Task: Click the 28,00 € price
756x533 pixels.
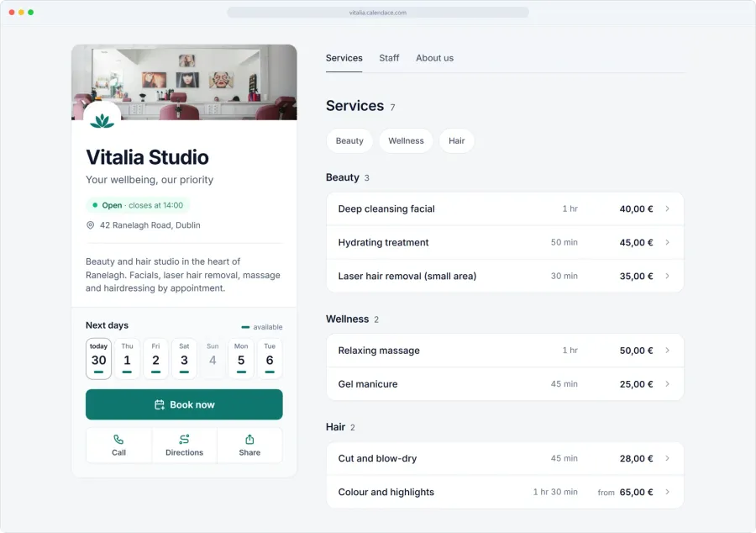Action: point(636,458)
